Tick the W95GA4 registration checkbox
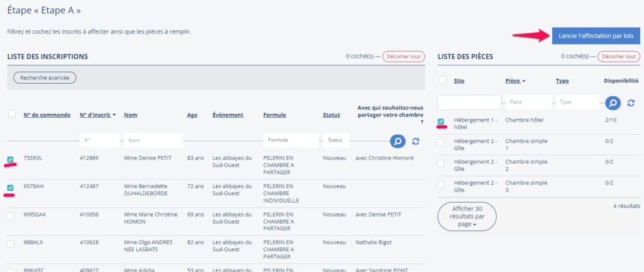Screen dimensions: 644x272 (11, 215)
